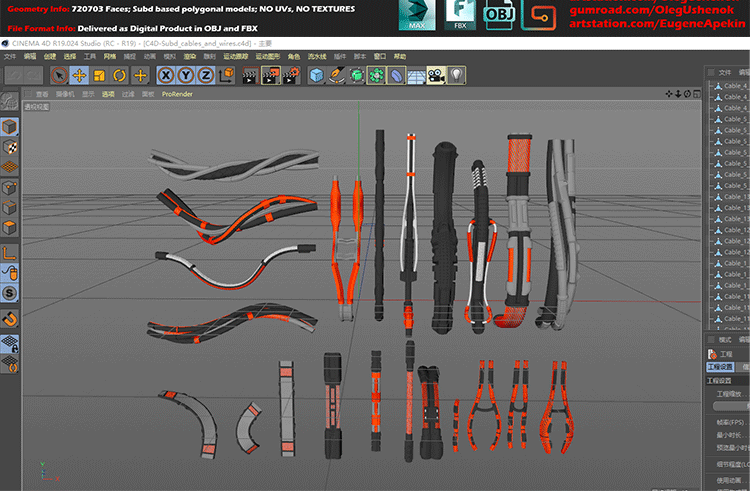
Task: Open the 窗口 menu in menu bar
Action: click(380, 57)
